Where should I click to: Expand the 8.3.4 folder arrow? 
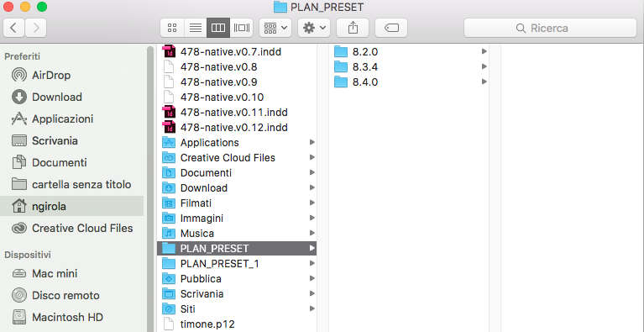(484, 66)
